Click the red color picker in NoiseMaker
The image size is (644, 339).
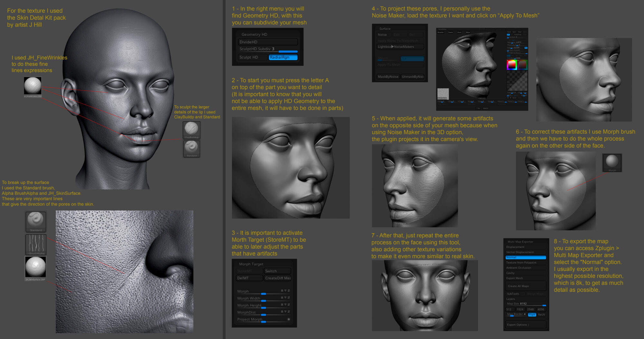coord(512,65)
